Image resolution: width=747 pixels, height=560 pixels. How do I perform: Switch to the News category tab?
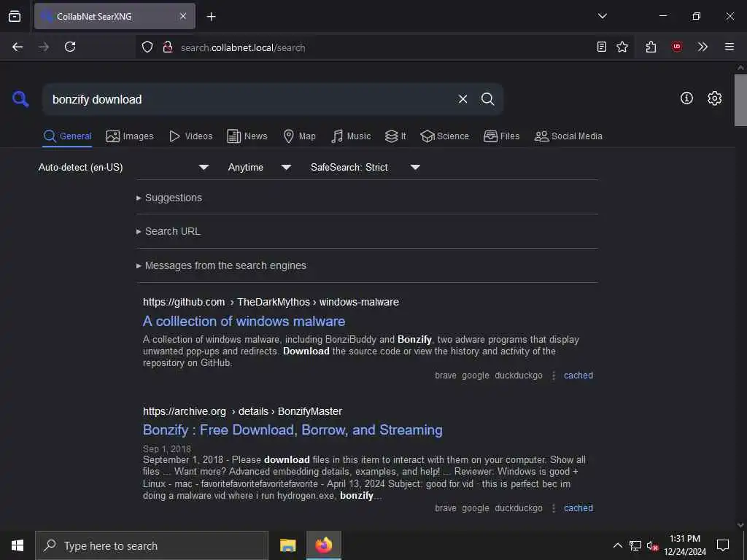pyautogui.click(x=247, y=136)
